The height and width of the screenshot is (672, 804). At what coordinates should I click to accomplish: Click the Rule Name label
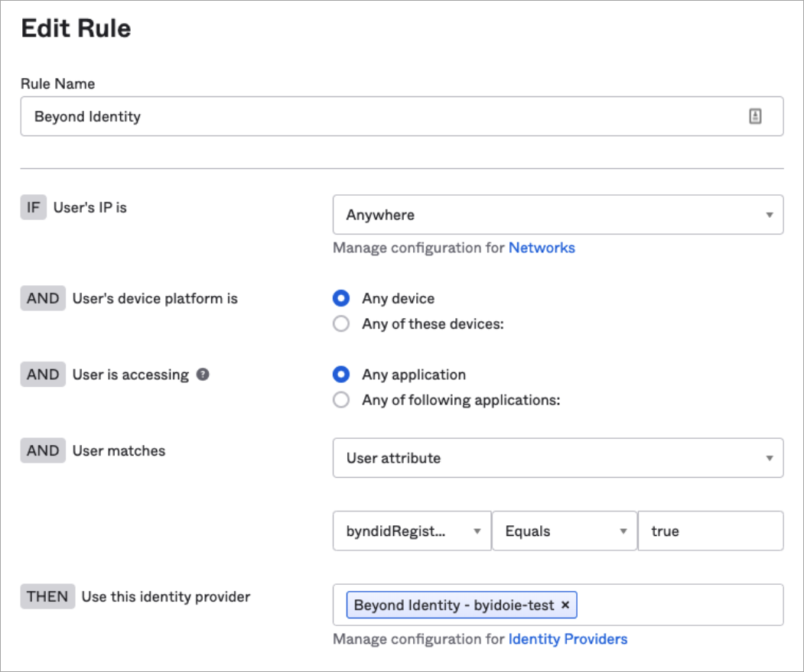click(x=57, y=83)
